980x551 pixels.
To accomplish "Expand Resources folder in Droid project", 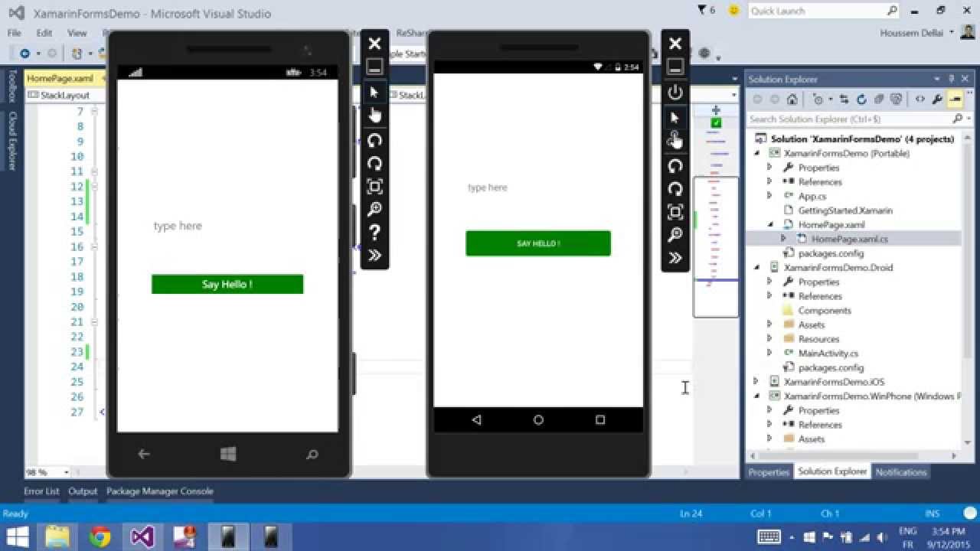I will (769, 339).
